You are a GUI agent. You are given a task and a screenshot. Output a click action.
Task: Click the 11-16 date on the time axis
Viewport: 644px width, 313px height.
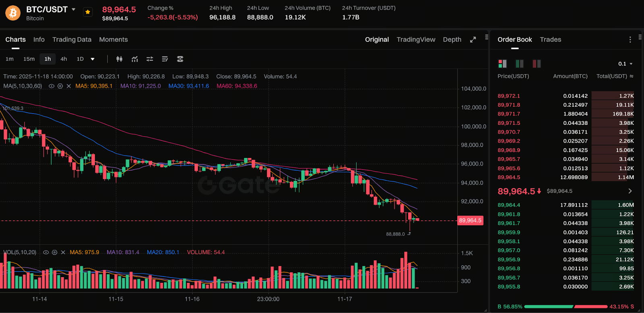[192, 299]
